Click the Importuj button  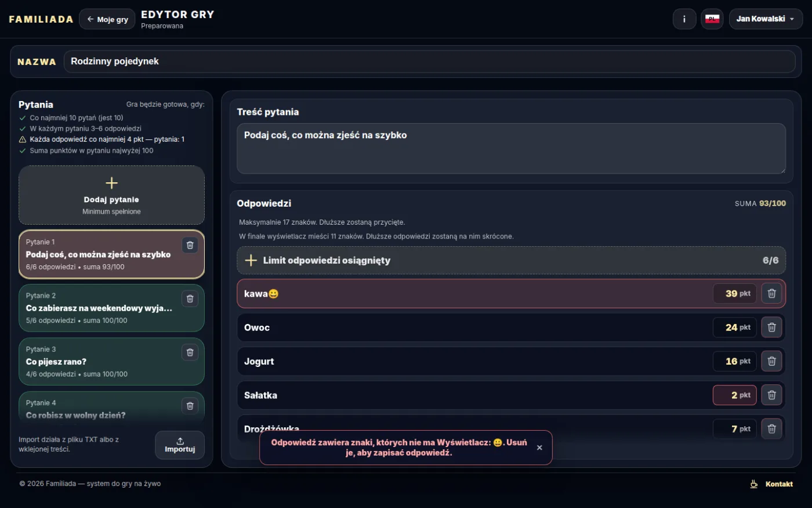(x=180, y=445)
